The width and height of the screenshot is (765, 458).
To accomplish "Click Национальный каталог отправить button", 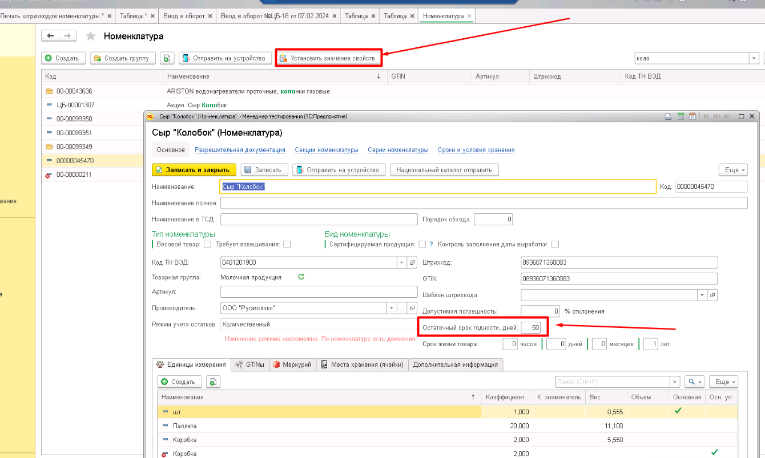I will 444,170.
